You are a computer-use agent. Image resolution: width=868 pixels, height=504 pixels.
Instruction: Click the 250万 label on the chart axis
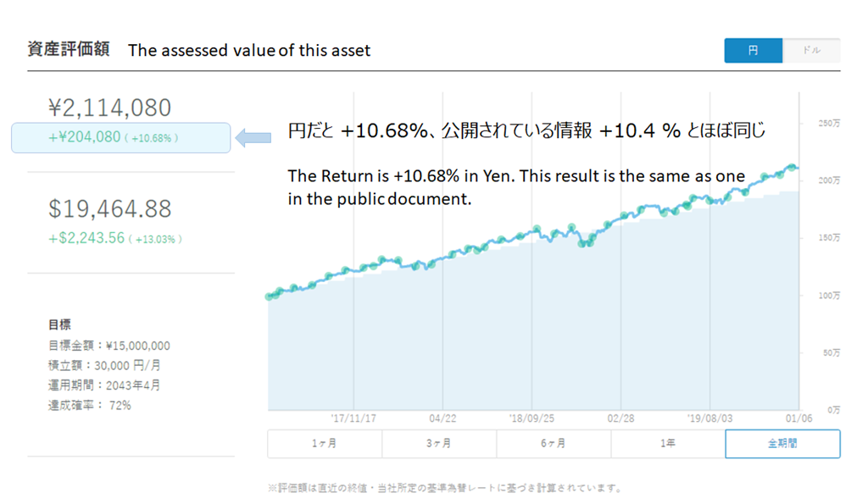(828, 124)
